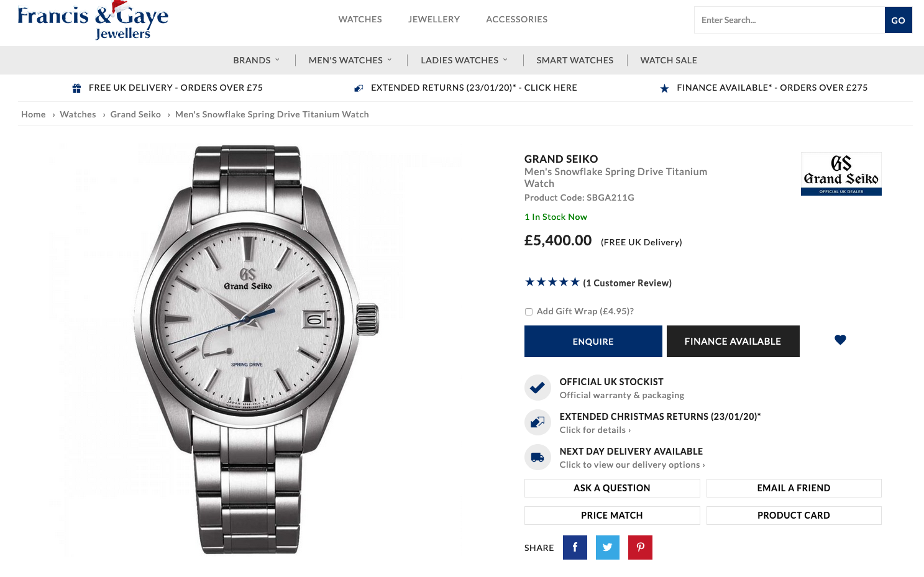Open the Francis & Gaye homepage logo

coord(93,21)
